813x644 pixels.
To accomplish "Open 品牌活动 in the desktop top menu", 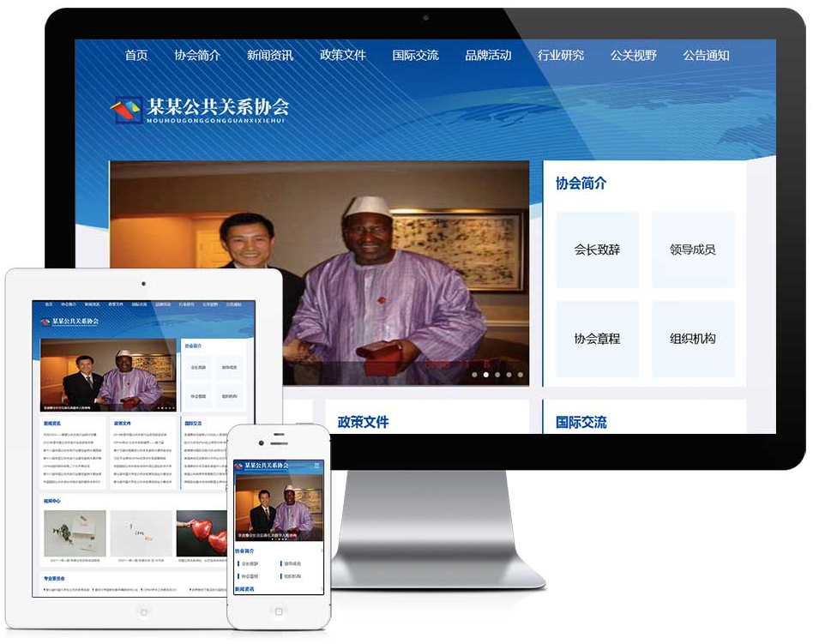I will coord(488,55).
